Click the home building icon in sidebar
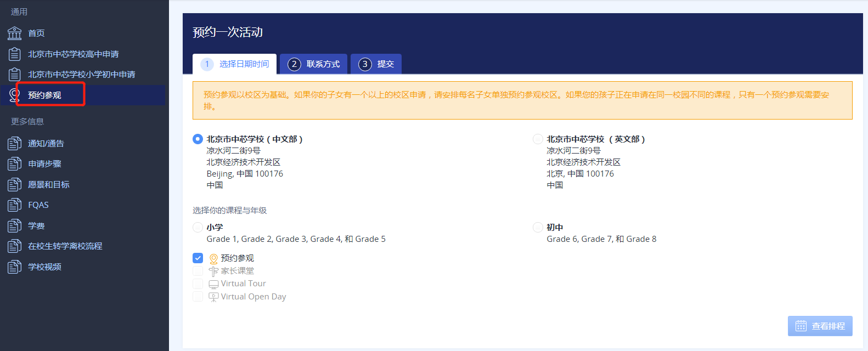Image resolution: width=868 pixels, height=351 pixels. [14, 33]
